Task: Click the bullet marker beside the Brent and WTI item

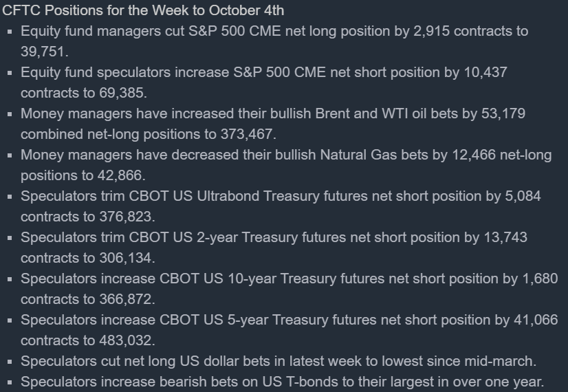Action: click(x=10, y=114)
